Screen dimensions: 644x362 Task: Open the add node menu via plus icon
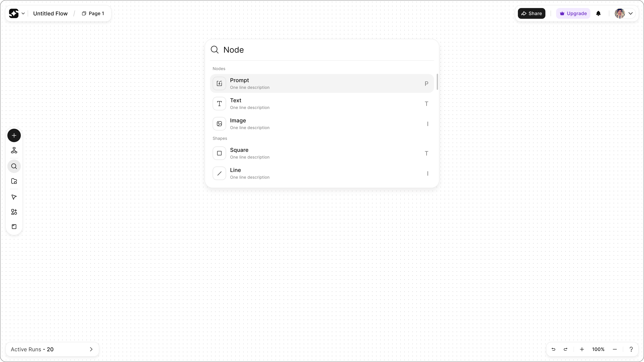coord(14,135)
